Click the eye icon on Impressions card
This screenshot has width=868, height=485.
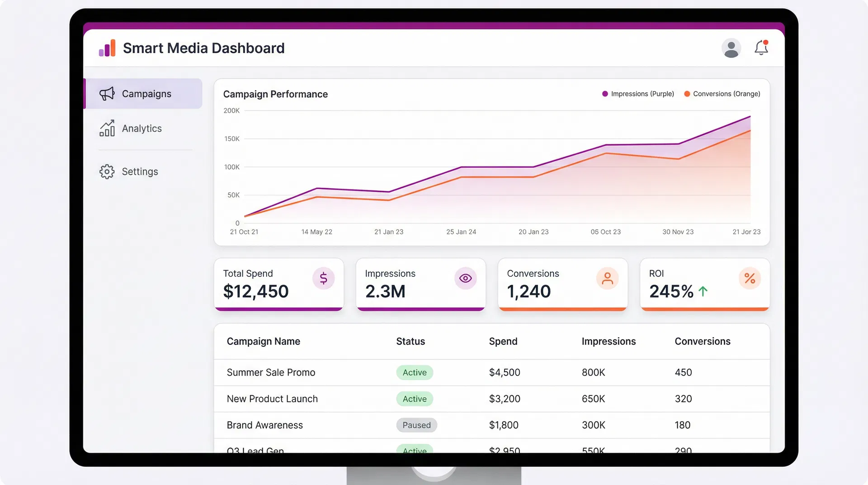(x=465, y=278)
